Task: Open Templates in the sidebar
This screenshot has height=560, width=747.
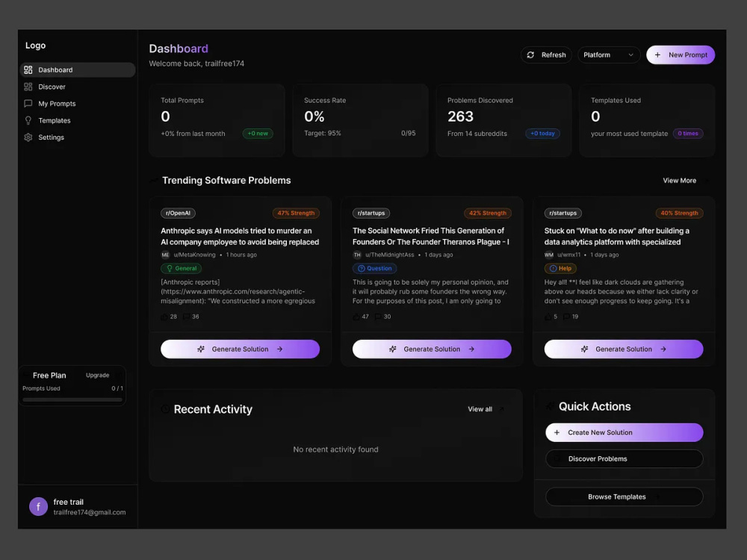Action: [78, 120]
